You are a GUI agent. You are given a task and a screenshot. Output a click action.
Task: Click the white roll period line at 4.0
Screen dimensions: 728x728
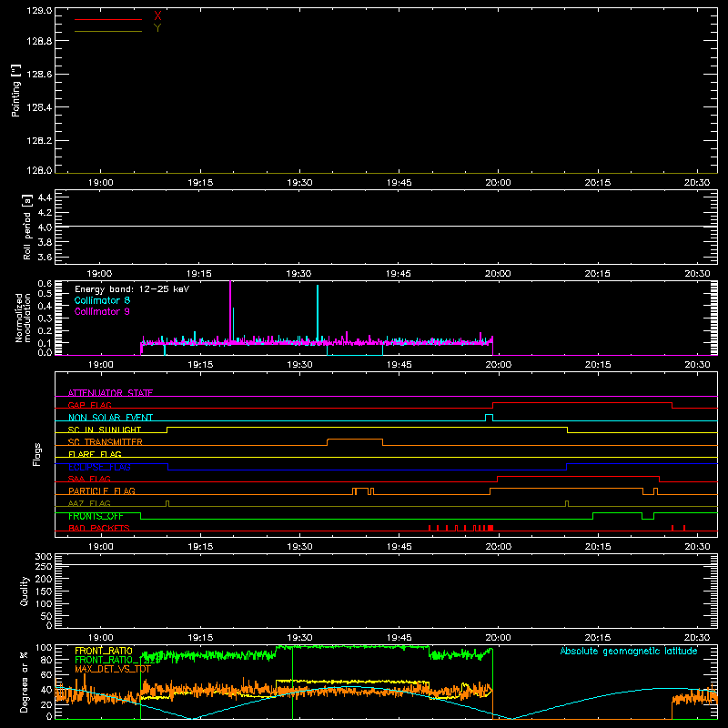pyautogui.click(x=386, y=226)
